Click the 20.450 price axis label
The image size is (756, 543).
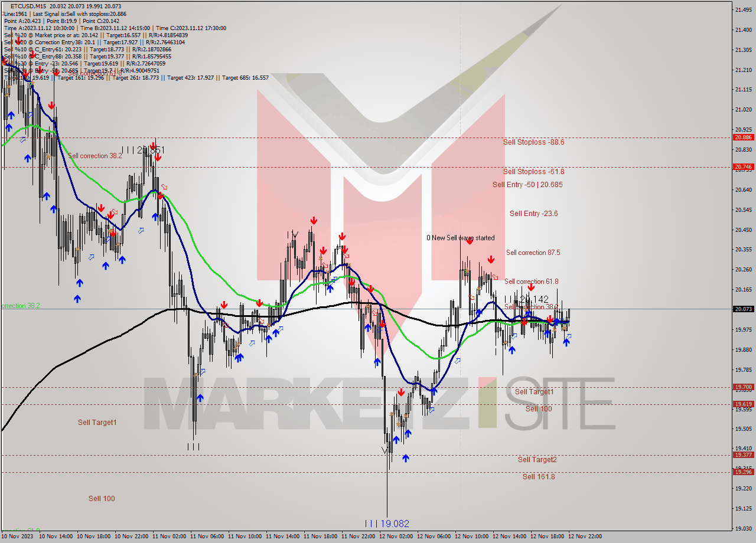coord(743,230)
